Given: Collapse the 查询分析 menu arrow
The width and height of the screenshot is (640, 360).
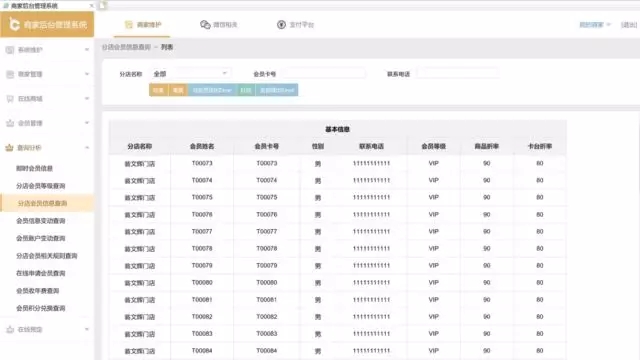Looking at the screenshot, I should (87, 148).
